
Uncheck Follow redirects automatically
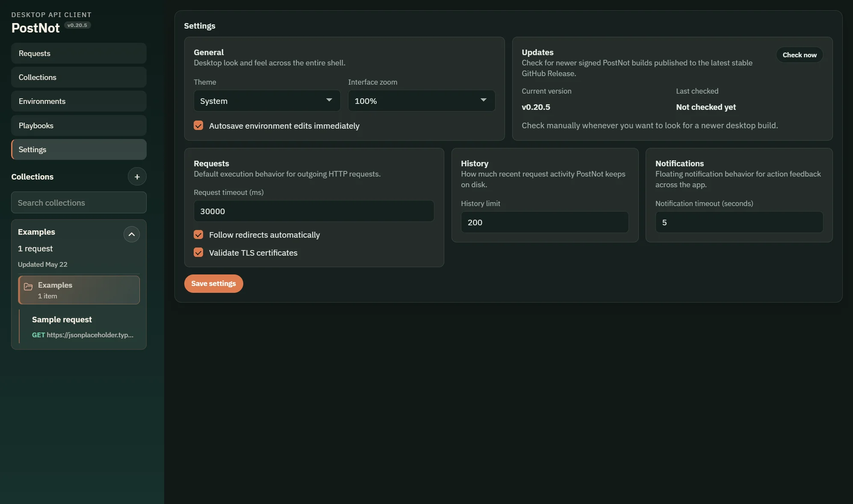[x=198, y=235]
